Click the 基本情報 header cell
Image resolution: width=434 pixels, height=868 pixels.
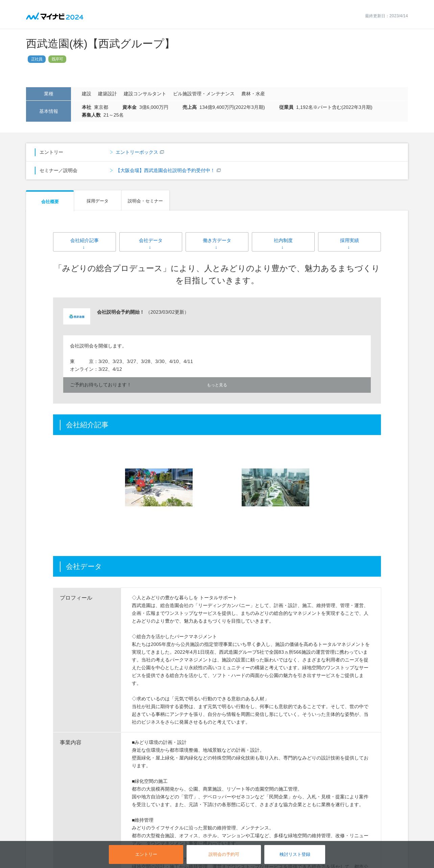(48, 111)
